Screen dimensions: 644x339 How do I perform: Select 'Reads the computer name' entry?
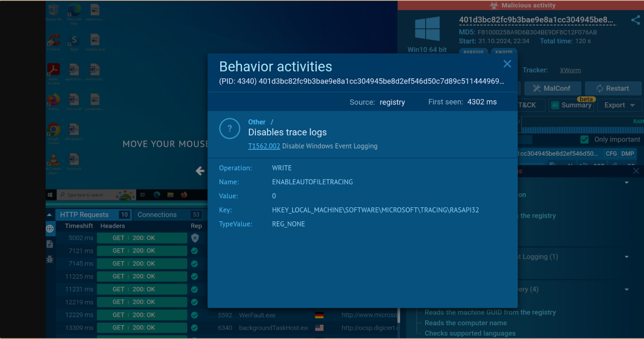pyautogui.click(x=466, y=323)
